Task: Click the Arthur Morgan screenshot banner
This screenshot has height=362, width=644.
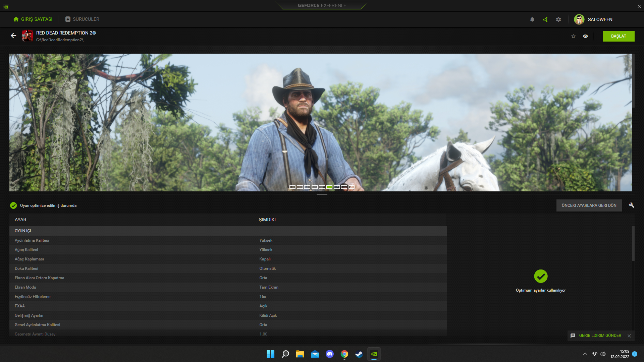Action: point(320,122)
